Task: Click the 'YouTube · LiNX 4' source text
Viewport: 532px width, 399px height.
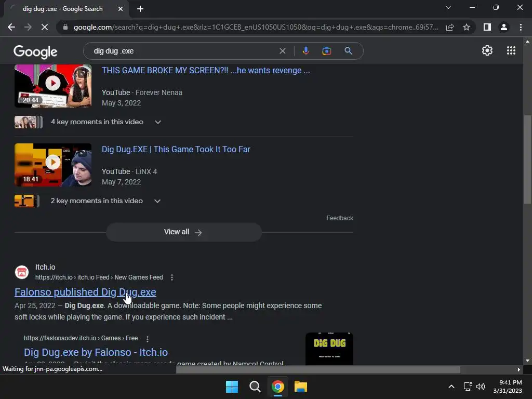Action: [x=129, y=171]
